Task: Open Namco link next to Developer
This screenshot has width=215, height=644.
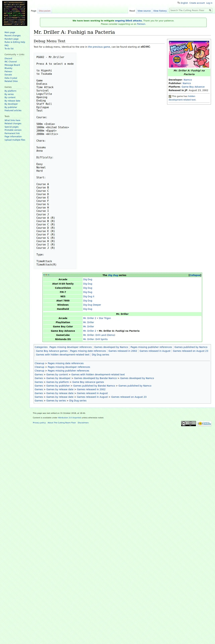Action: [188, 80]
